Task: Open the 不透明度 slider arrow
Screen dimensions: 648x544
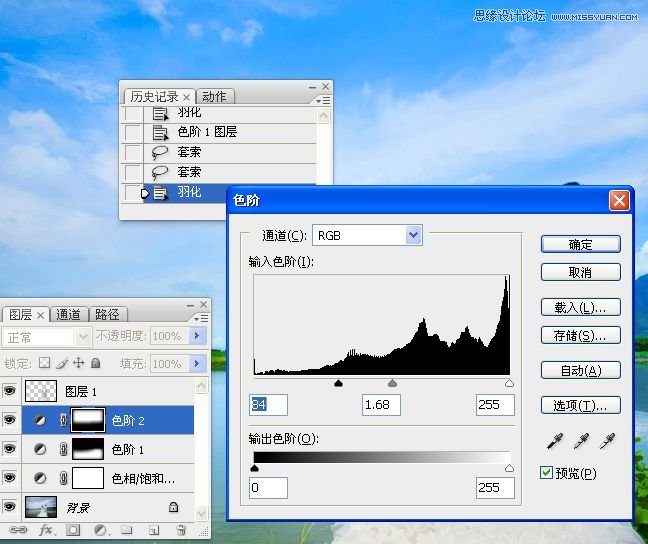Action: click(x=197, y=336)
